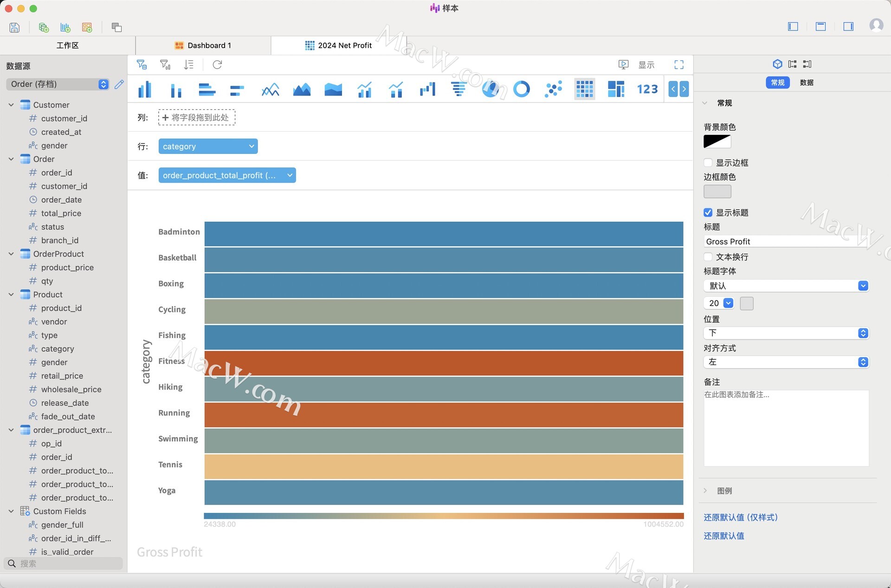
Task: Click the 还原默认值 link
Action: pyautogui.click(x=724, y=536)
